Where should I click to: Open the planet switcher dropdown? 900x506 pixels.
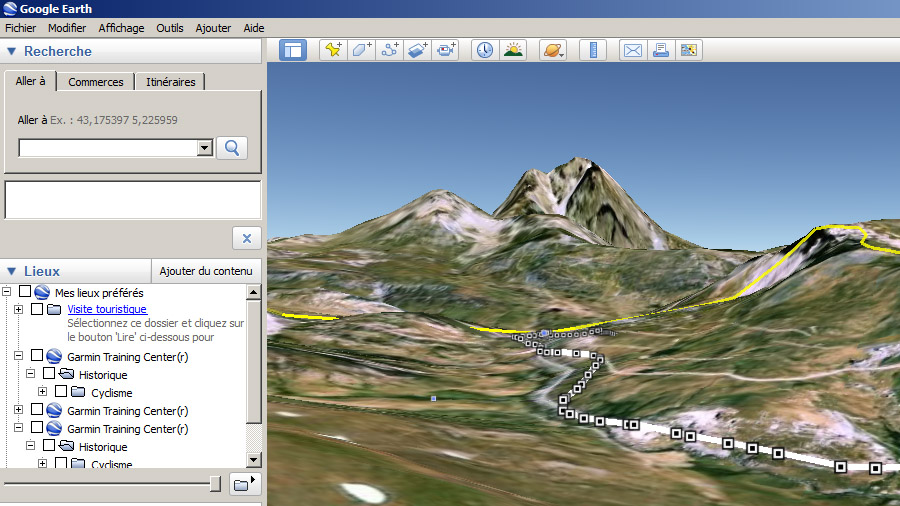point(553,49)
